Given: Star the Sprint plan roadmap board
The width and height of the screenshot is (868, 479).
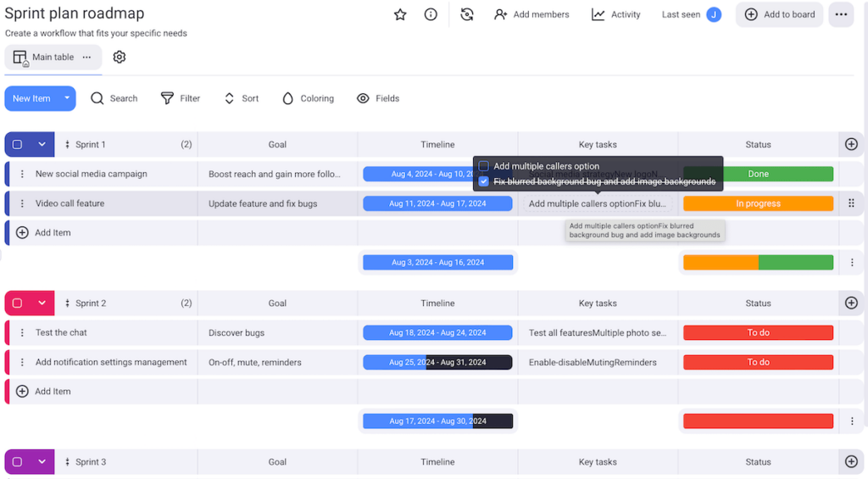Looking at the screenshot, I should [400, 14].
